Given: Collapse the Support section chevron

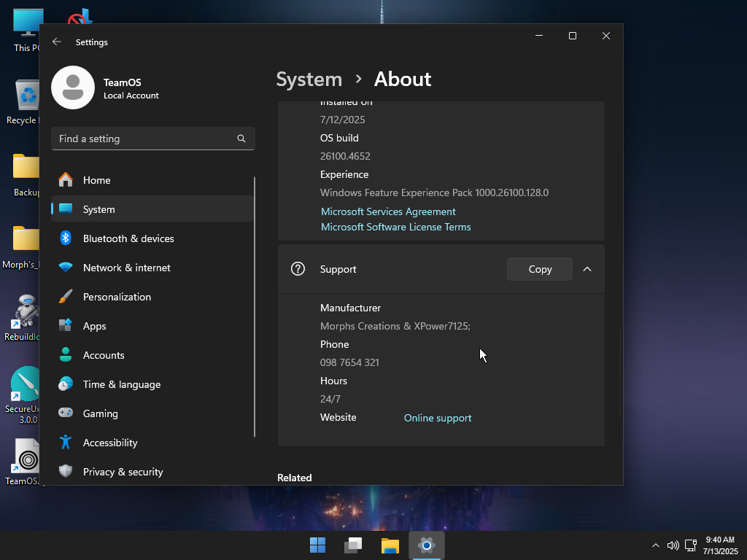Looking at the screenshot, I should tap(587, 269).
